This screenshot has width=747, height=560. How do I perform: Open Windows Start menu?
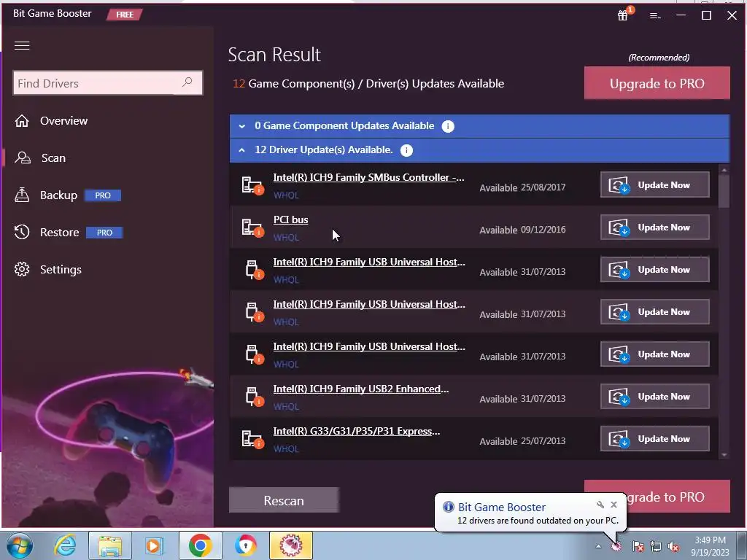click(20, 545)
